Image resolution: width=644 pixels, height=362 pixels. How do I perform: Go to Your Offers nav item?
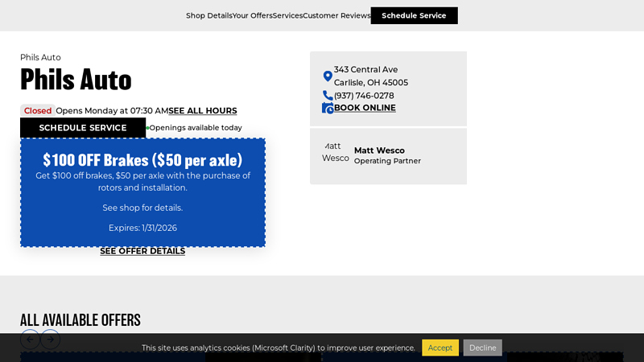coord(252,15)
